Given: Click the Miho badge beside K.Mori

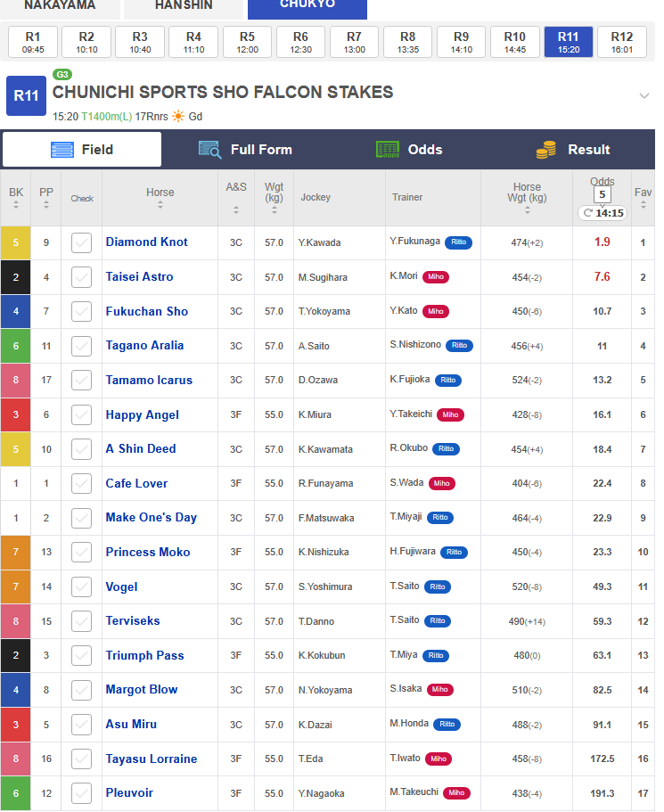Looking at the screenshot, I should 436,277.
